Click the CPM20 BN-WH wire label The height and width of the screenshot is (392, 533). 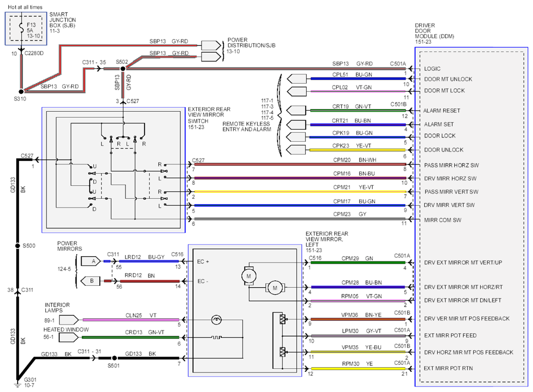click(355, 160)
